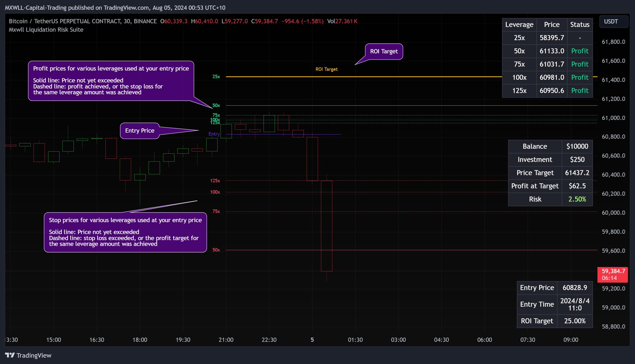
Task: Click the 60981.0 price cell in 100x row
Action: click(x=552, y=77)
